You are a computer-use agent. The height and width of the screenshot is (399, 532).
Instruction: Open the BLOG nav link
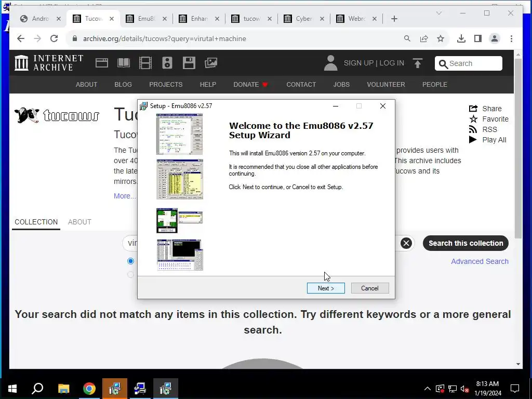(123, 85)
